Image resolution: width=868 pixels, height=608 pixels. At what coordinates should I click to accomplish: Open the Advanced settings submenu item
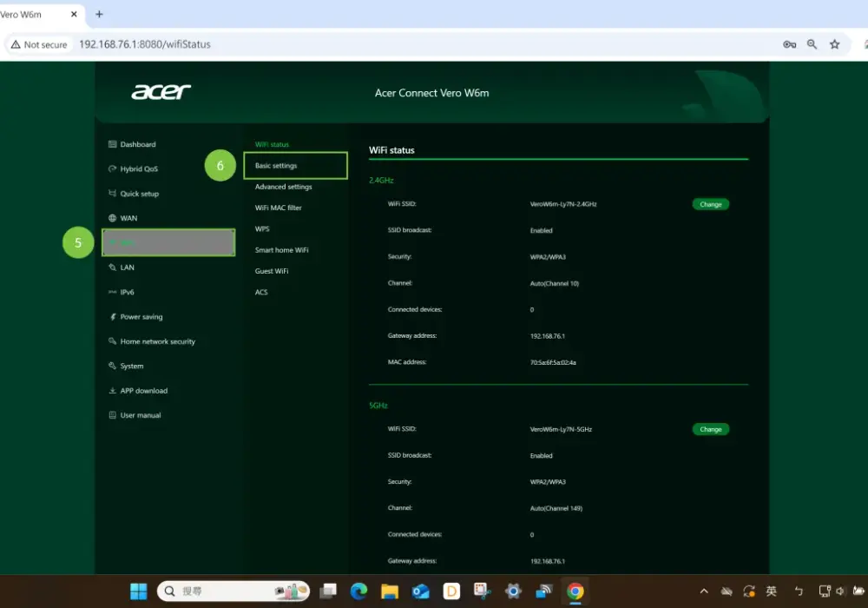[x=284, y=187]
